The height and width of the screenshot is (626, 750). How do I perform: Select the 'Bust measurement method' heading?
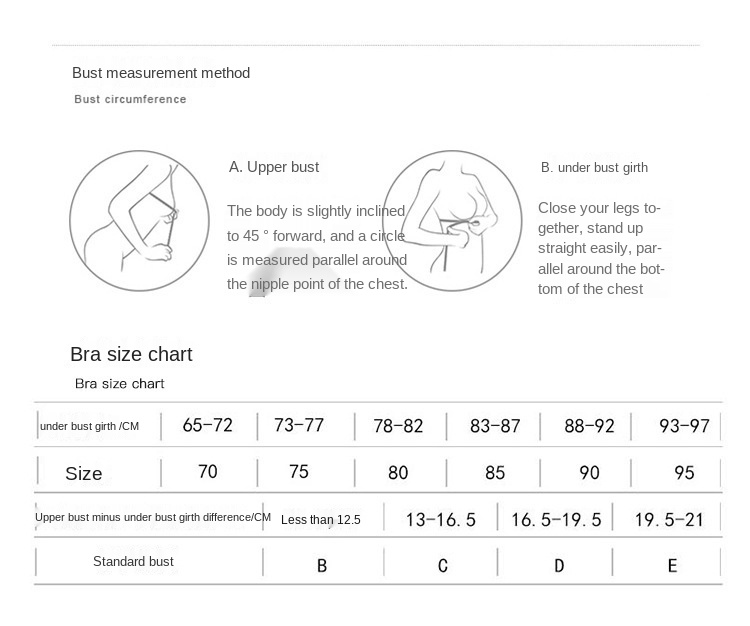coord(161,73)
